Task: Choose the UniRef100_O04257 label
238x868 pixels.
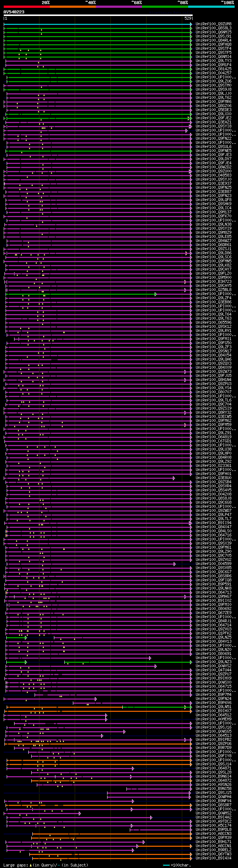Action: [213, 73]
